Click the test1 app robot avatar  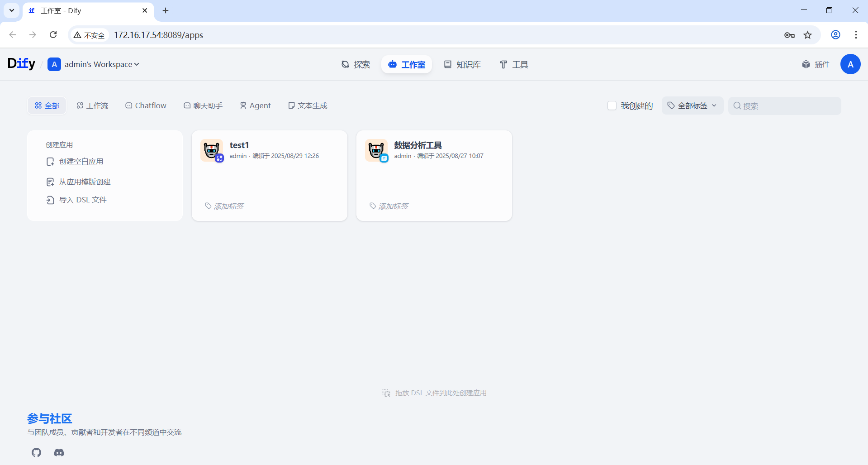[x=211, y=150]
